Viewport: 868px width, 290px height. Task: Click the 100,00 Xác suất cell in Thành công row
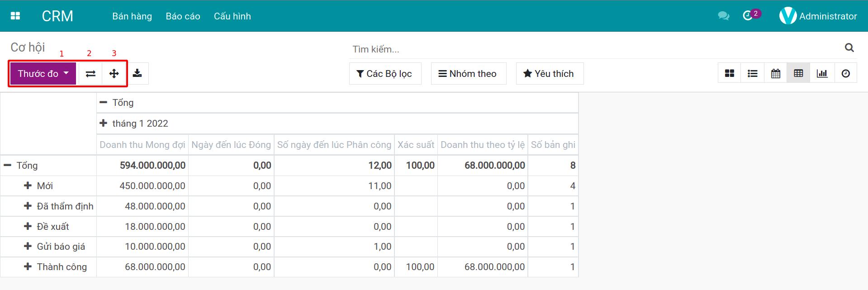pos(416,267)
